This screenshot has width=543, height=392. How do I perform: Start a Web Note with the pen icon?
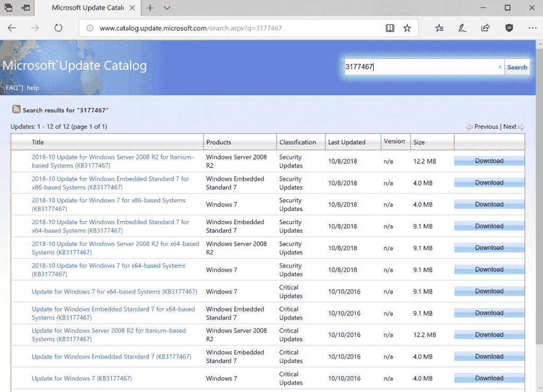(462, 28)
